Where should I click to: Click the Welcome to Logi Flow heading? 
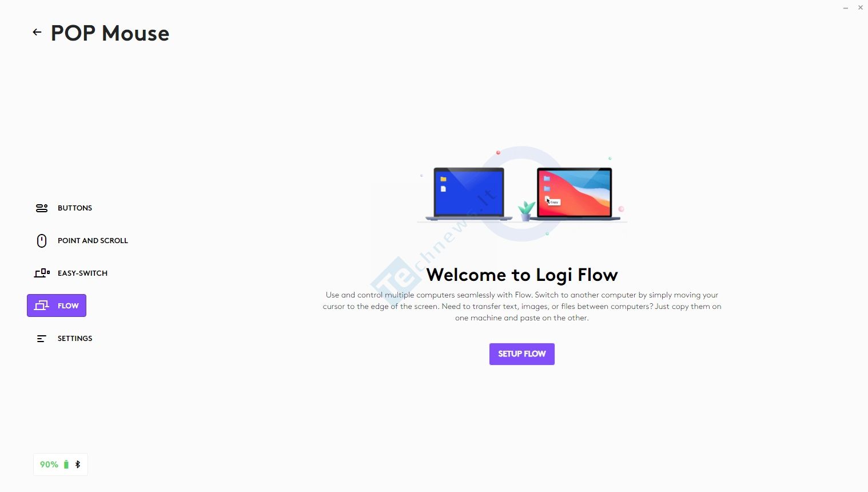point(522,275)
